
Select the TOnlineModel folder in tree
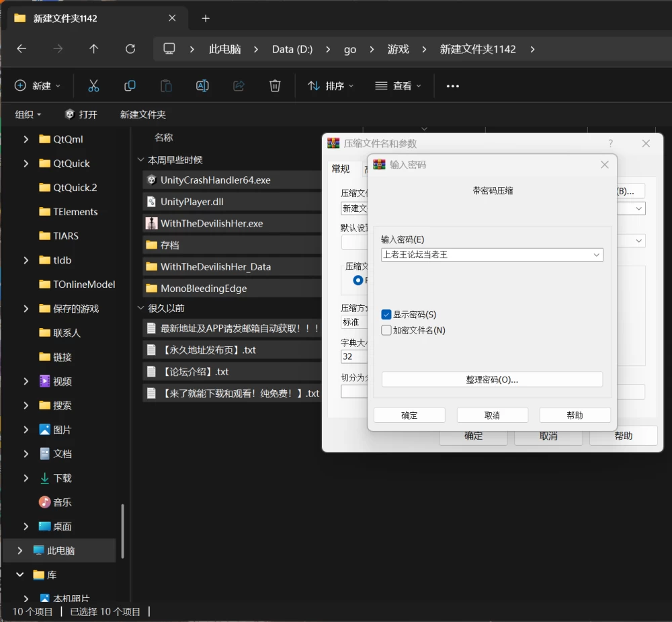[77, 284]
